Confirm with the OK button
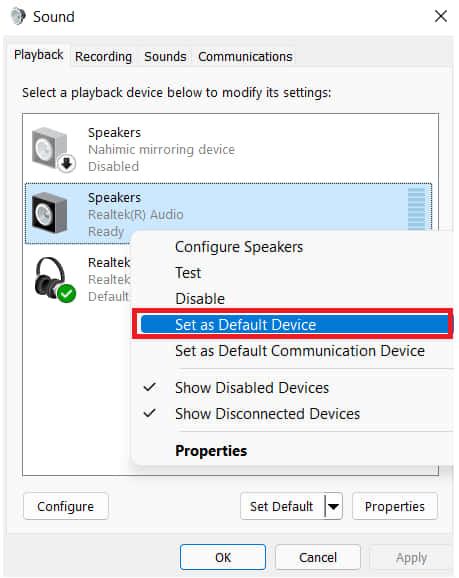 click(x=223, y=557)
